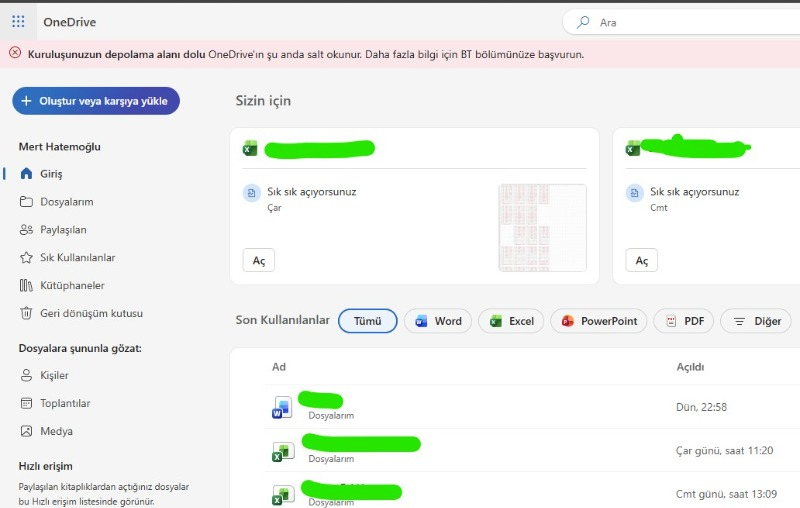Screen dimensions: 800x508
Task: Open Dosyalarım in sidebar
Action: (x=67, y=202)
